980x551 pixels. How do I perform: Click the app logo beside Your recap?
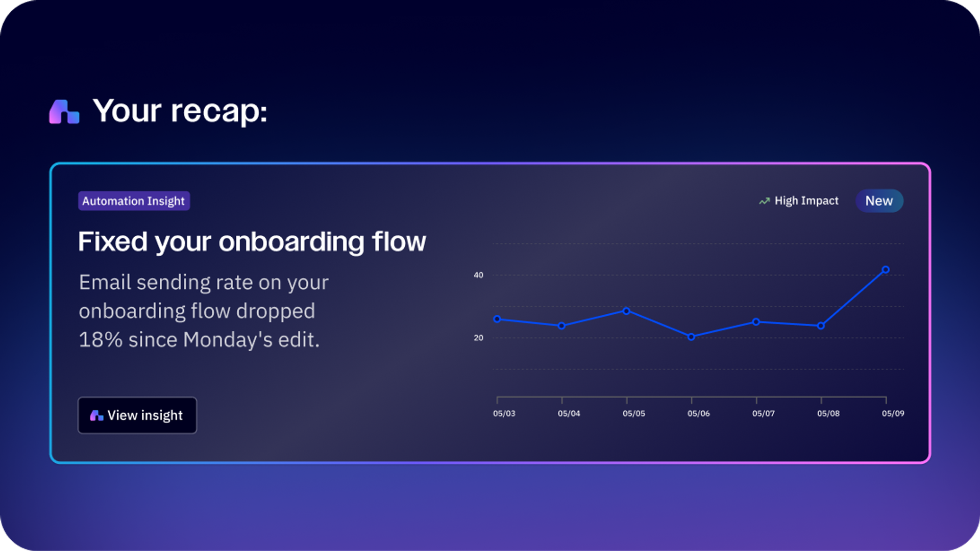point(64,111)
